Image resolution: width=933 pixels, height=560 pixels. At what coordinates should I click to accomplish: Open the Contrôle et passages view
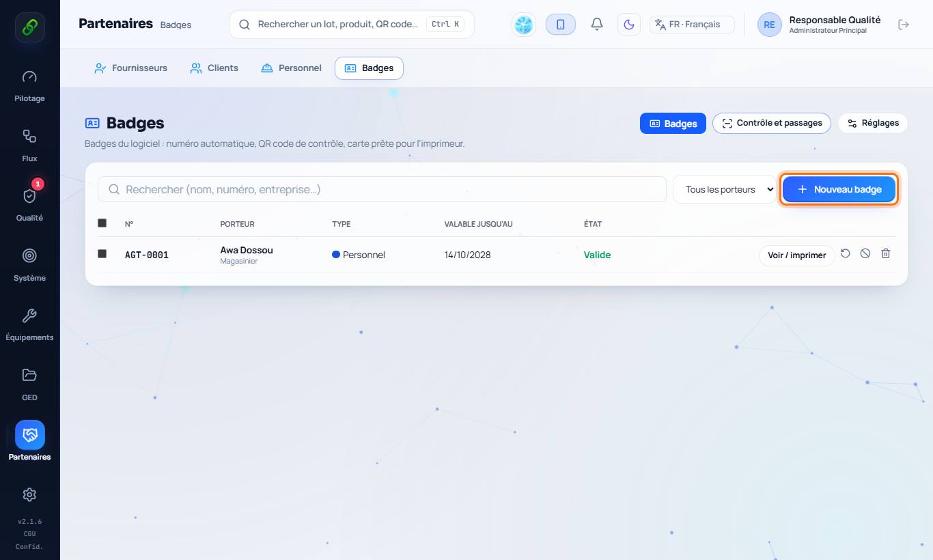[772, 123]
